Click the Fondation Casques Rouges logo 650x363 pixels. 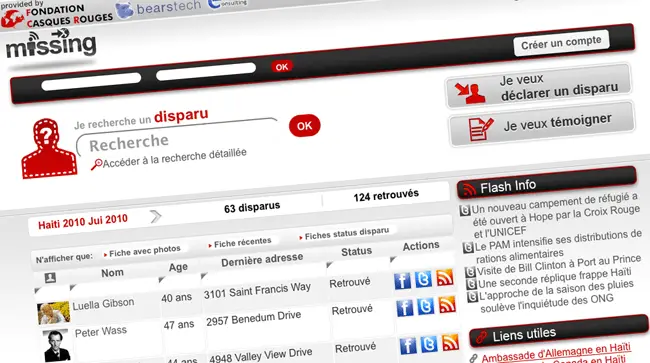(x=56, y=17)
